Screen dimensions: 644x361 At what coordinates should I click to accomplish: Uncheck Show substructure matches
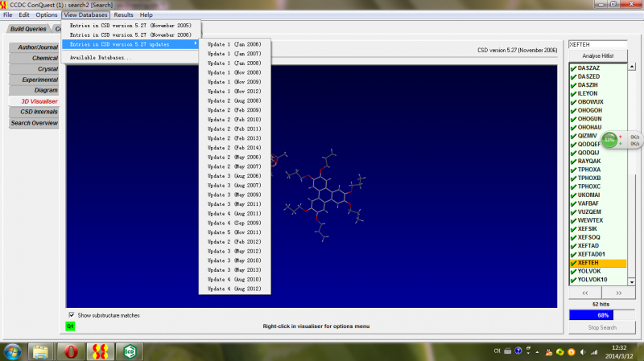(72, 315)
